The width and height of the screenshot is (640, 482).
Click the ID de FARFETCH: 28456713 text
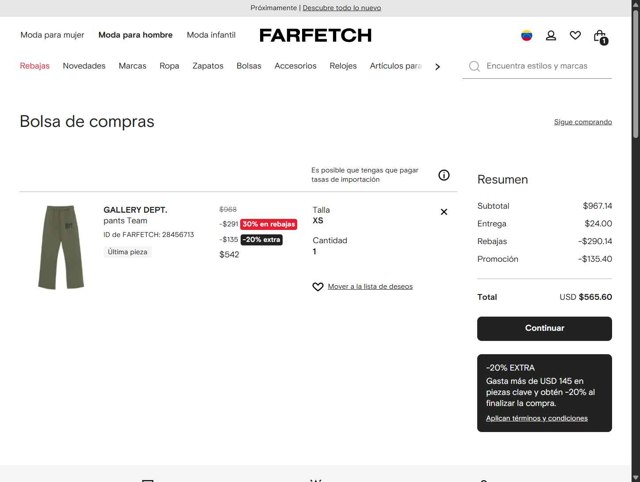coord(149,235)
